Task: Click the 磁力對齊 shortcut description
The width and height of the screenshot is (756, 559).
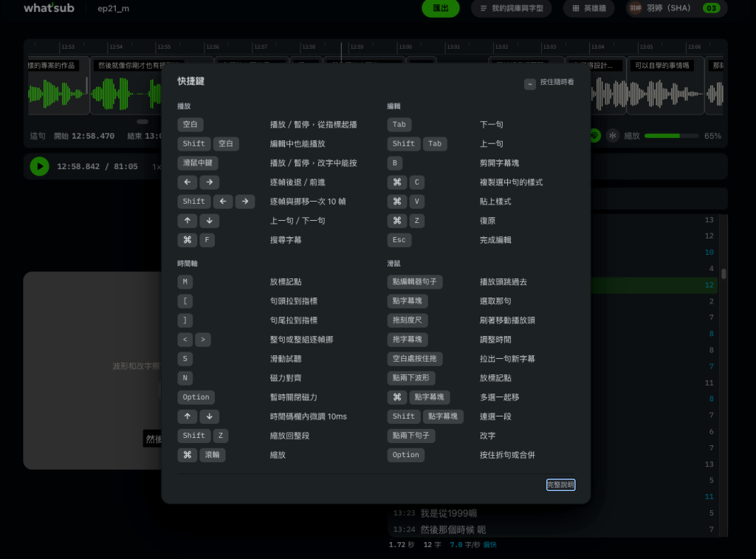Action: (286, 378)
